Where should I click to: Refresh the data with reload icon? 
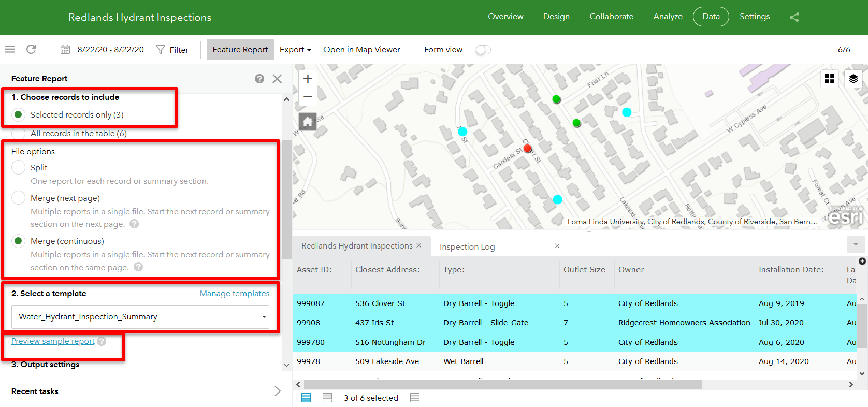coord(31,49)
